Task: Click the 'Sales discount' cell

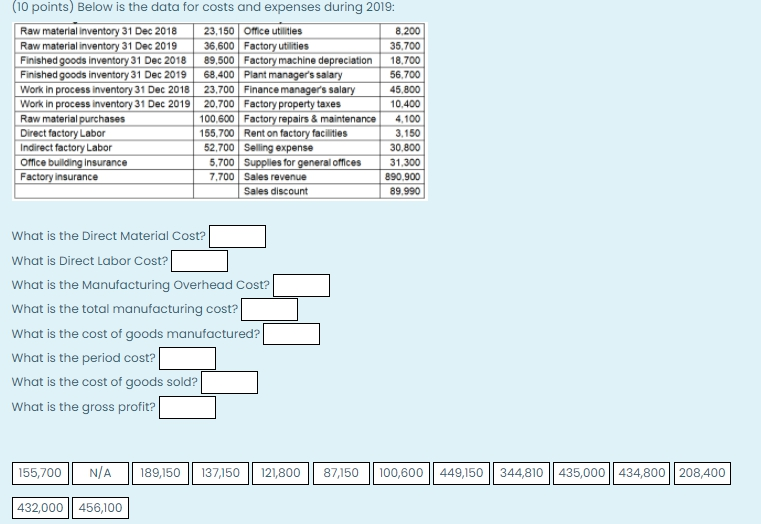Action: click(309, 191)
